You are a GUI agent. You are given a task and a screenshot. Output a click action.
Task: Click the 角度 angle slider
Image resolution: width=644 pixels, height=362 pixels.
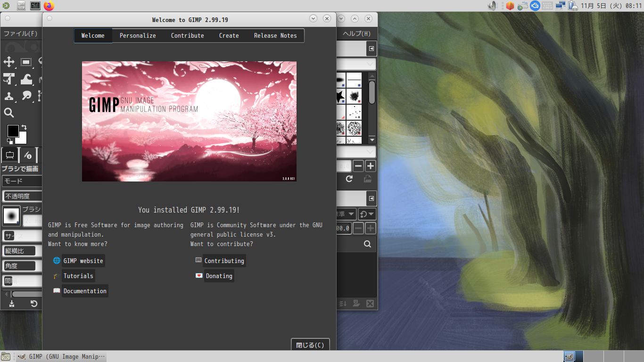point(22,266)
